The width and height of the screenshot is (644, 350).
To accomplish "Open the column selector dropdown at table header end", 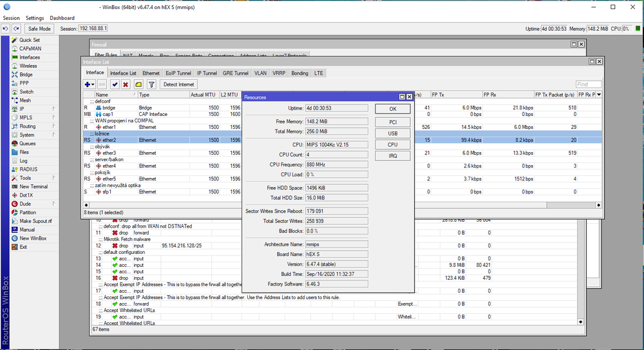I will [600, 95].
